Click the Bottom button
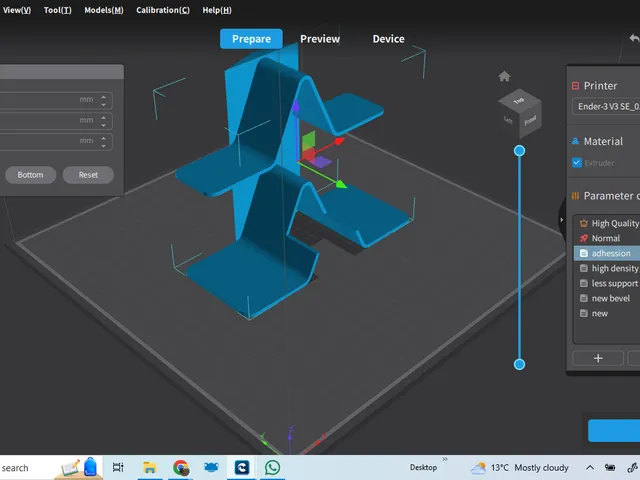 (x=30, y=175)
